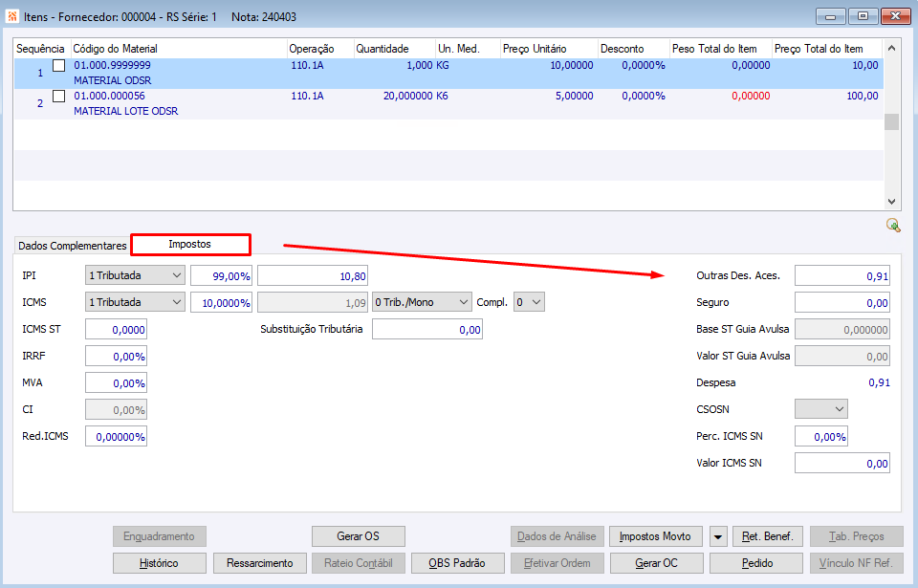This screenshot has height=588, width=918.
Task: Click the Un. Med. column header
Action: pos(469,49)
